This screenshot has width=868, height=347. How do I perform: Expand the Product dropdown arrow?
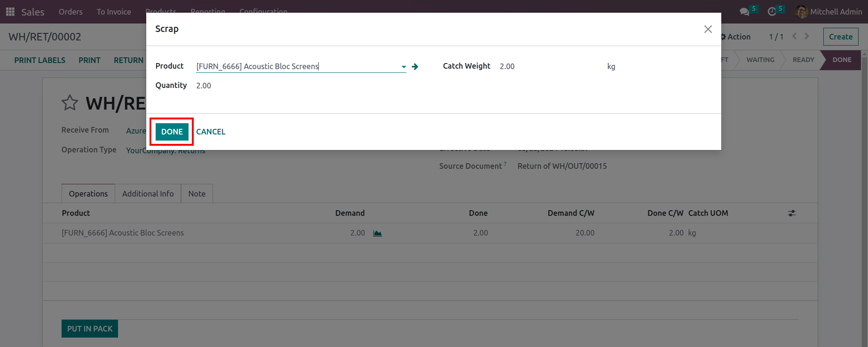click(403, 67)
